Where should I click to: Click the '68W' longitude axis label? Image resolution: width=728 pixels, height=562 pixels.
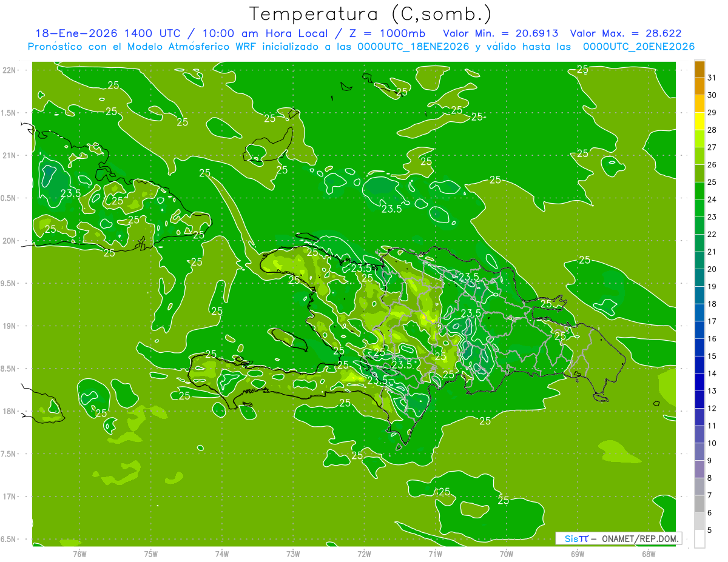coord(649,554)
